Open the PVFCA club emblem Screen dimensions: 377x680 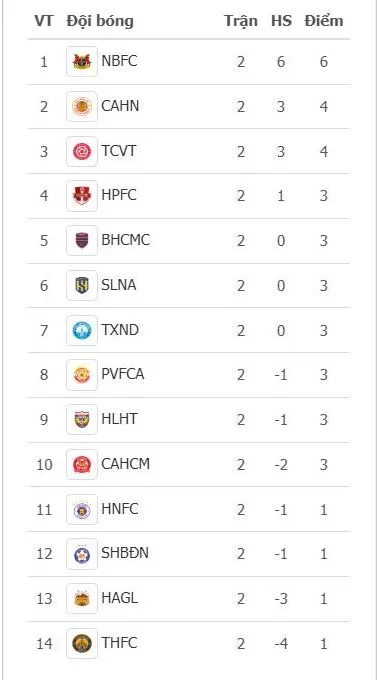click(82, 375)
